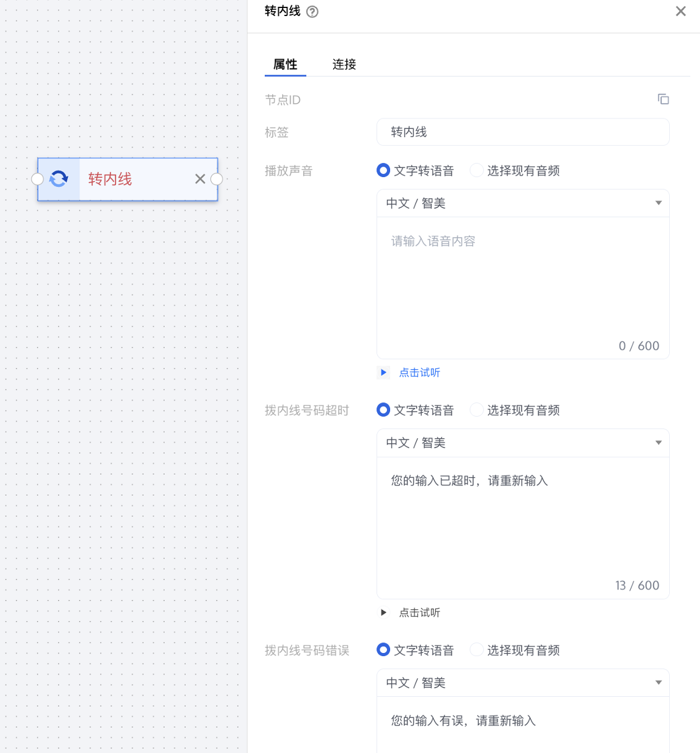Select 选择现有音频 for 播放声音
700x753 pixels.
[477, 170]
